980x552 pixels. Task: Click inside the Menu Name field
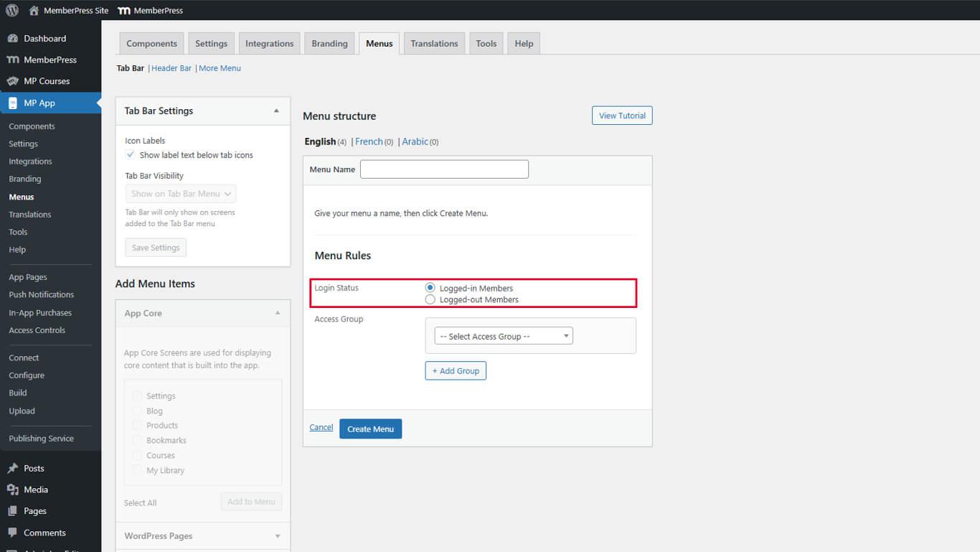(x=443, y=169)
